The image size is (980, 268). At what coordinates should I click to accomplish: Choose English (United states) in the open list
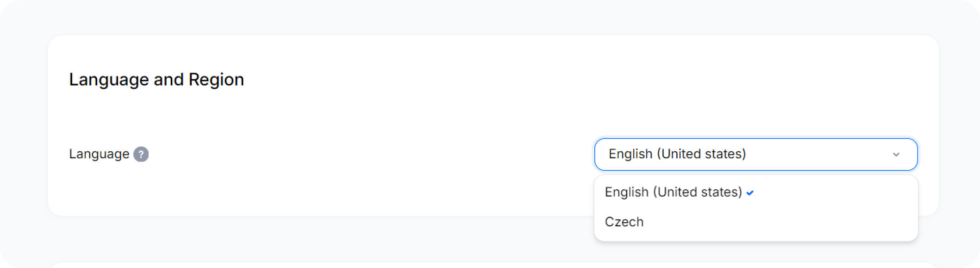click(756, 192)
